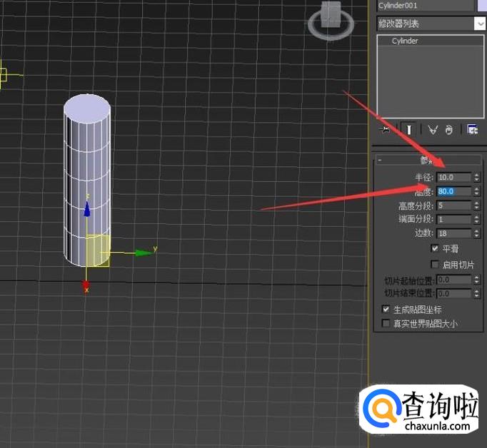The height and width of the screenshot is (448, 487).
Task: Uncheck the 生成贴图坐标 checkbox
Action: [386, 309]
